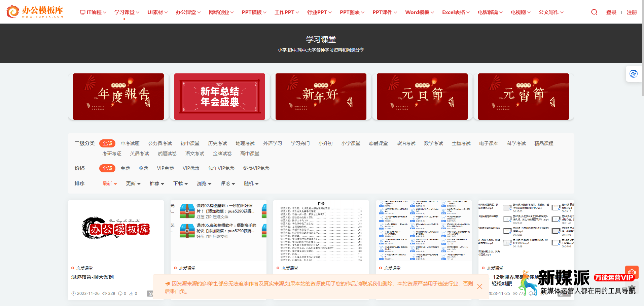The image size is (644, 306).
Task: Click the blue translate icon on the right edge
Action: pyautogui.click(x=634, y=73)
